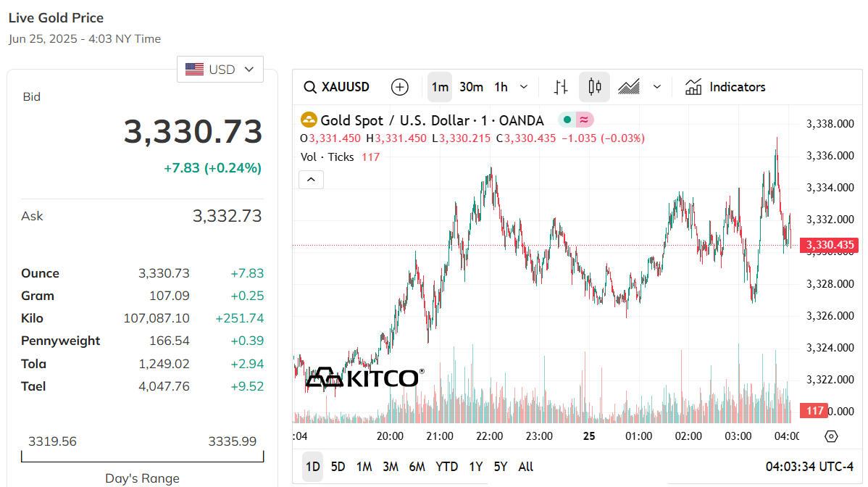Click the close value C3,330.435 in legend
Screen dimensions: 868x487
pos(526,138)
